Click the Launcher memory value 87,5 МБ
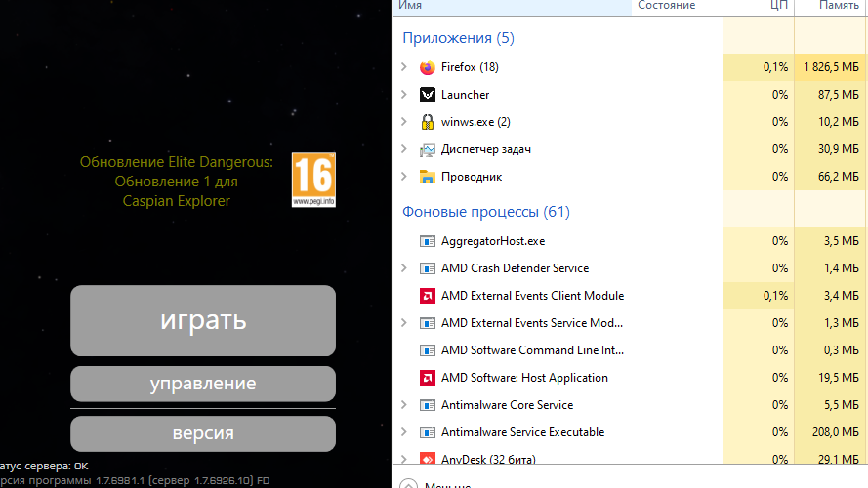The image size is (868, 488). coord(839,95)
